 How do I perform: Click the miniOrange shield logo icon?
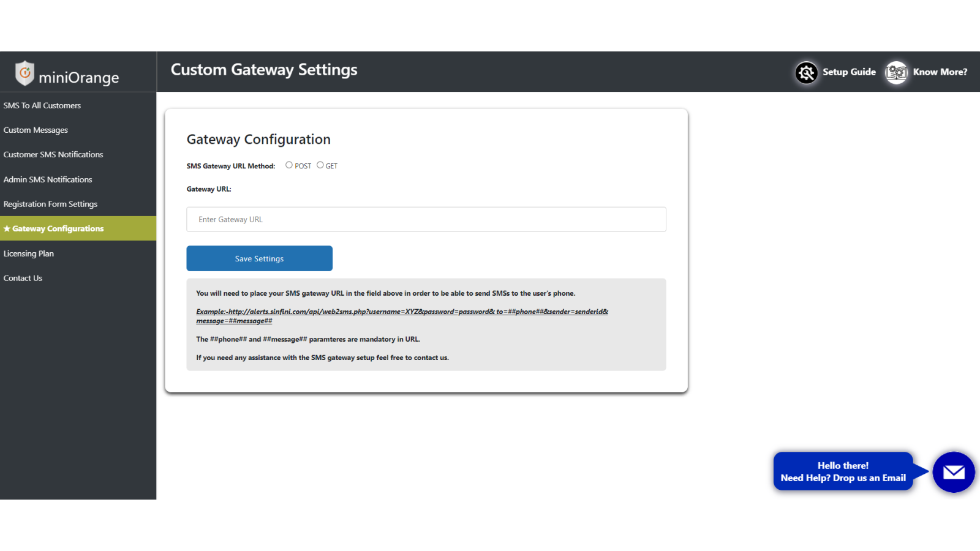[x=24, y=73]
